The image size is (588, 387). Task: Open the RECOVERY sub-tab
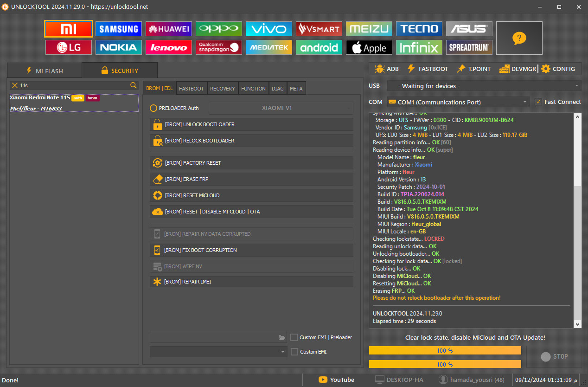[x=223, y=88]
